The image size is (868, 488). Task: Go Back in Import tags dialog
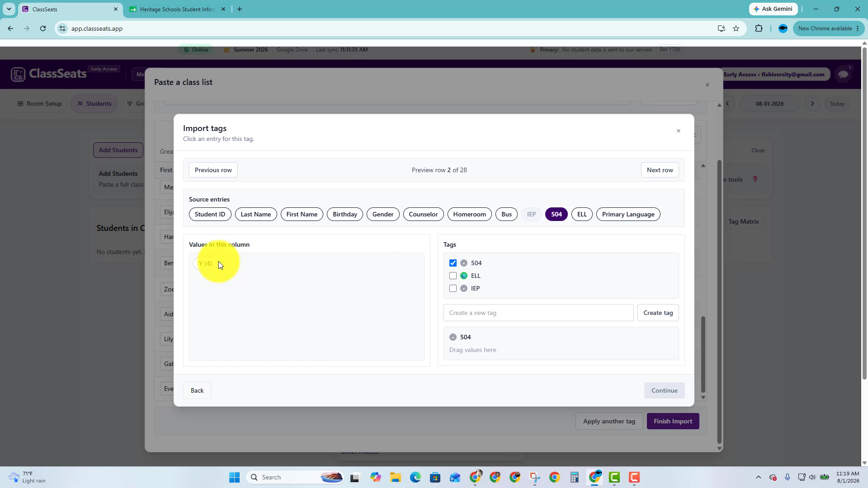click(x=197, y=390)
